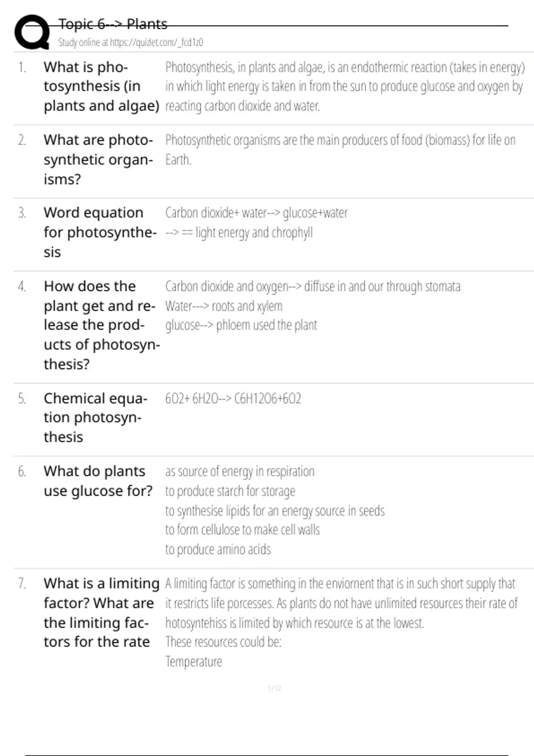Viewport: 534px width, 756px height.
Task: Select question 2 about photosynthetic organisms
Action: [x=98, y=159]
